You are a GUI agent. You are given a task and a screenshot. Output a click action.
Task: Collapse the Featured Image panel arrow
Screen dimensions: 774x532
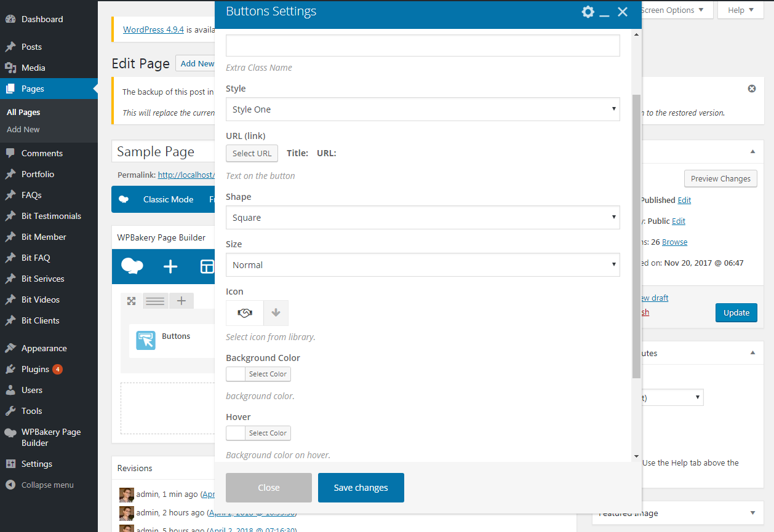pyautogui.click(x=752, y=513)
